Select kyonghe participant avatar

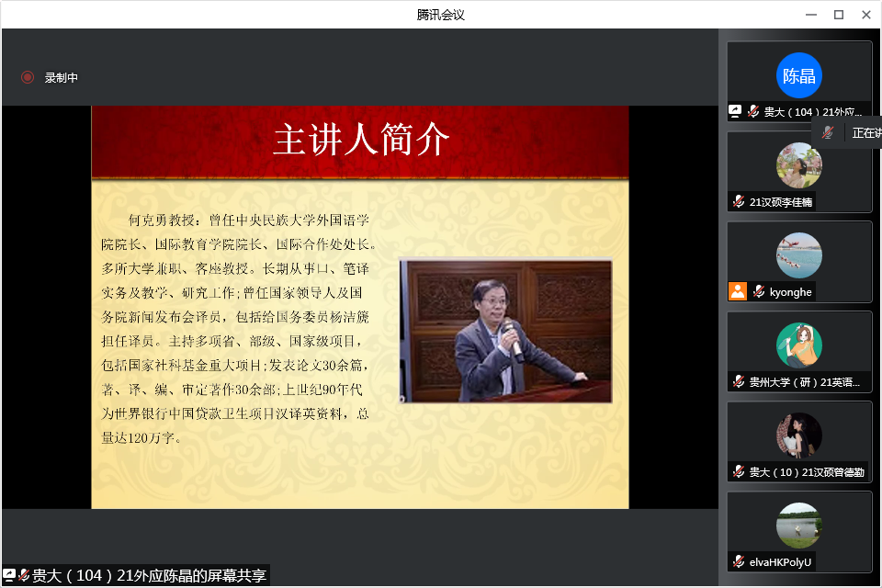798,255
